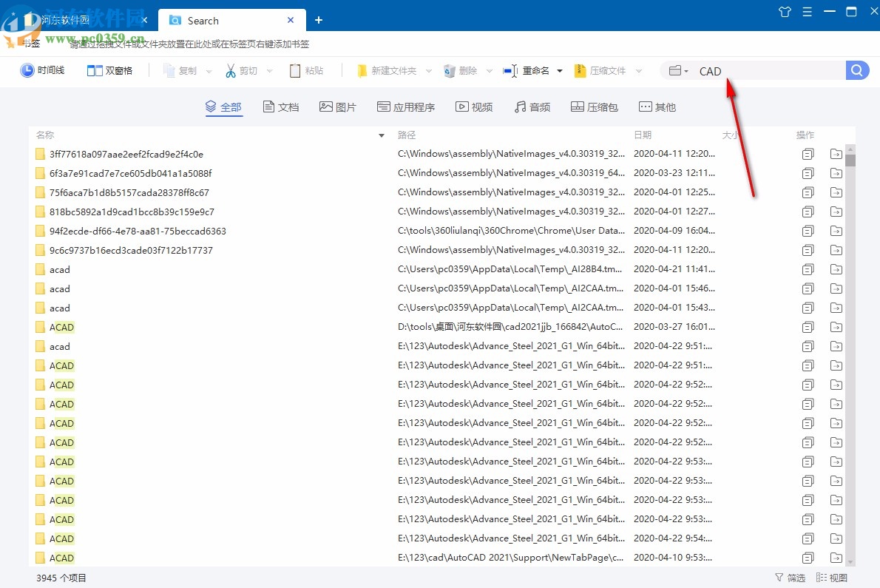Select folder 75f6aca7b1d8b5157cada28378ff8c67
Image resolution: width=880 pixels, height=588 pixels.
129,192
